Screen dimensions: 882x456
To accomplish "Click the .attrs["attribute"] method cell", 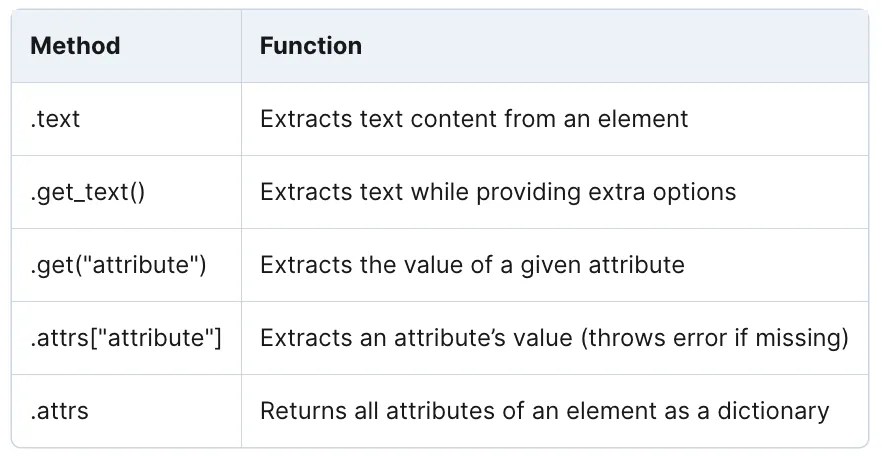I will pyautogui.click(x=126, y=338).
